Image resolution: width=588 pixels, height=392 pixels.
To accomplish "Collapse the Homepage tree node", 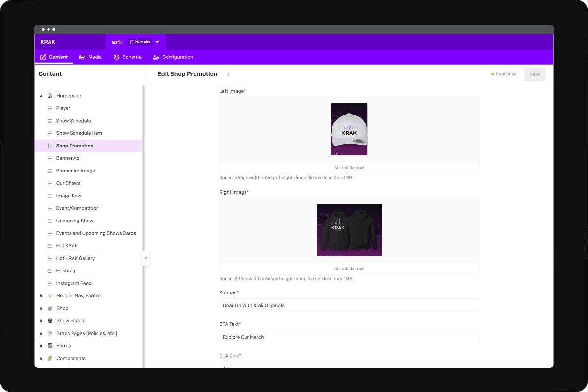I will [x=41, y=96].
